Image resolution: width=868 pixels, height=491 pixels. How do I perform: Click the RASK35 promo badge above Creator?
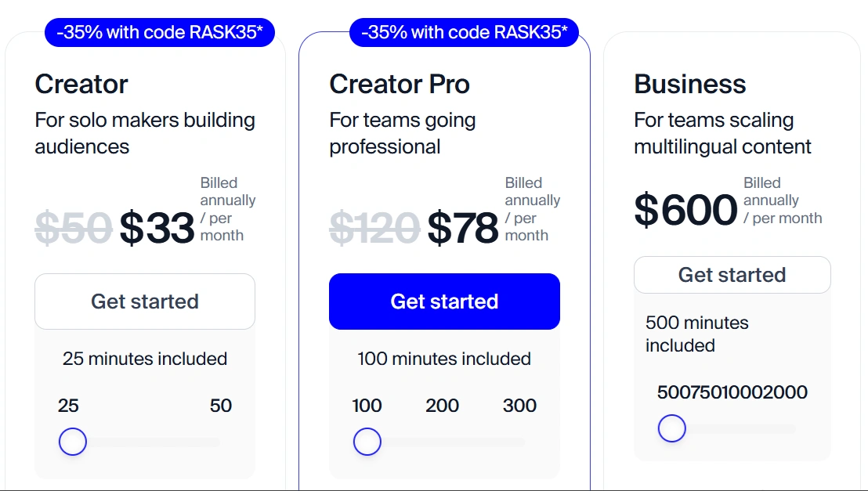(160, 33)
